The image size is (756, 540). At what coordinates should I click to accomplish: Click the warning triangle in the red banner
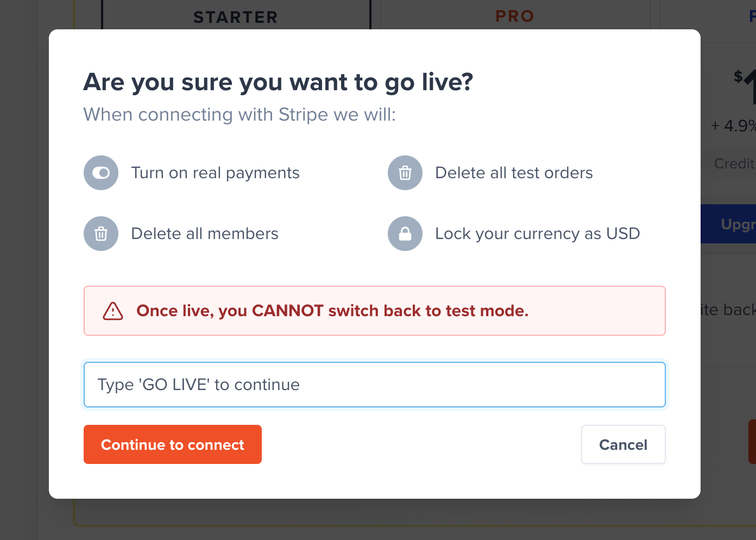point(112,311)
